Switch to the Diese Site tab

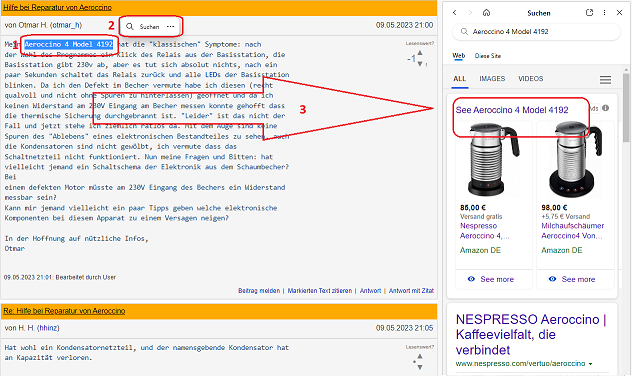click(x=488, y=56)
